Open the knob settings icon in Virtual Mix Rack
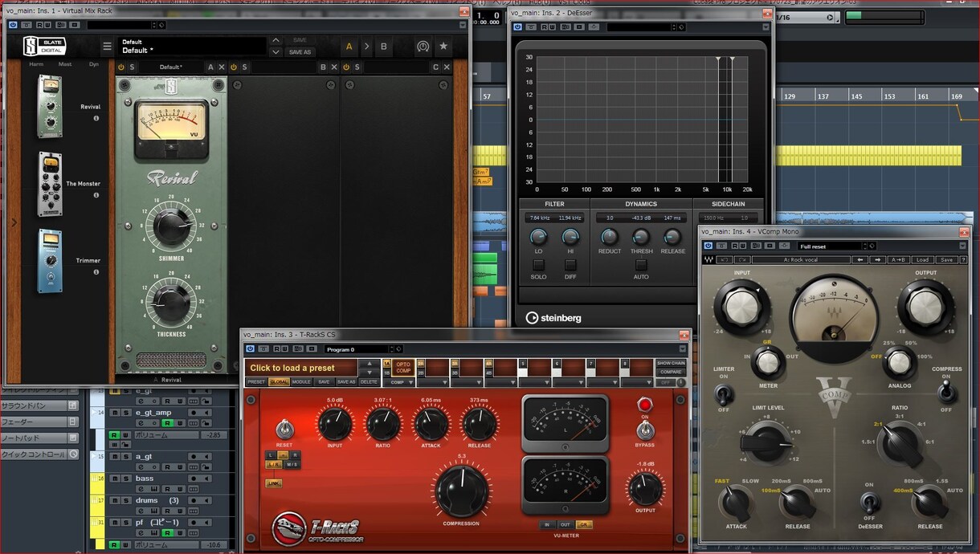Screen dimensions: 980x554 point(423,47)
